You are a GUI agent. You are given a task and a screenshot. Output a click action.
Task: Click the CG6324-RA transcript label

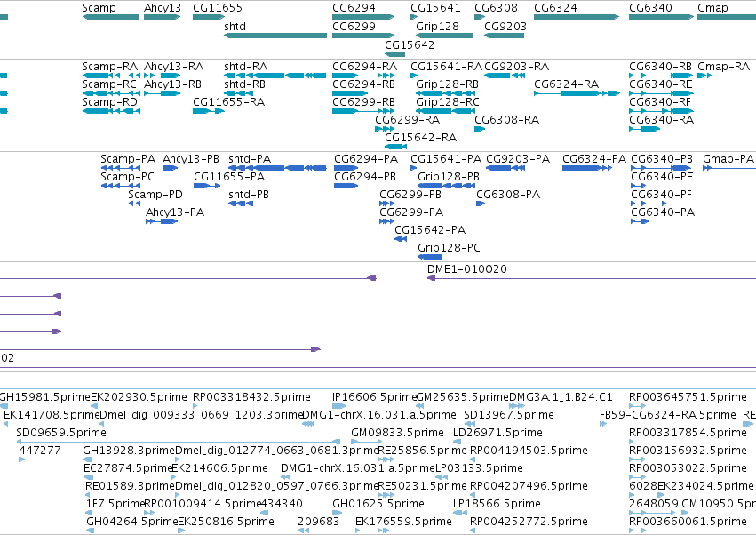click(x=566, y=84)
